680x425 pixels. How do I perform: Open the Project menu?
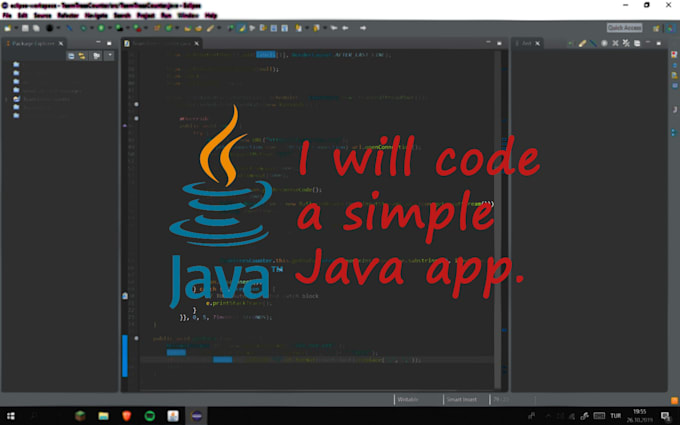[146, 16]
